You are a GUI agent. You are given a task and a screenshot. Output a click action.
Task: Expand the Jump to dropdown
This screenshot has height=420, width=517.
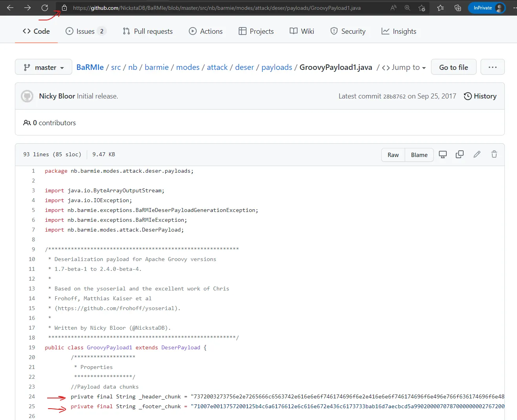[x=404, y=68]
